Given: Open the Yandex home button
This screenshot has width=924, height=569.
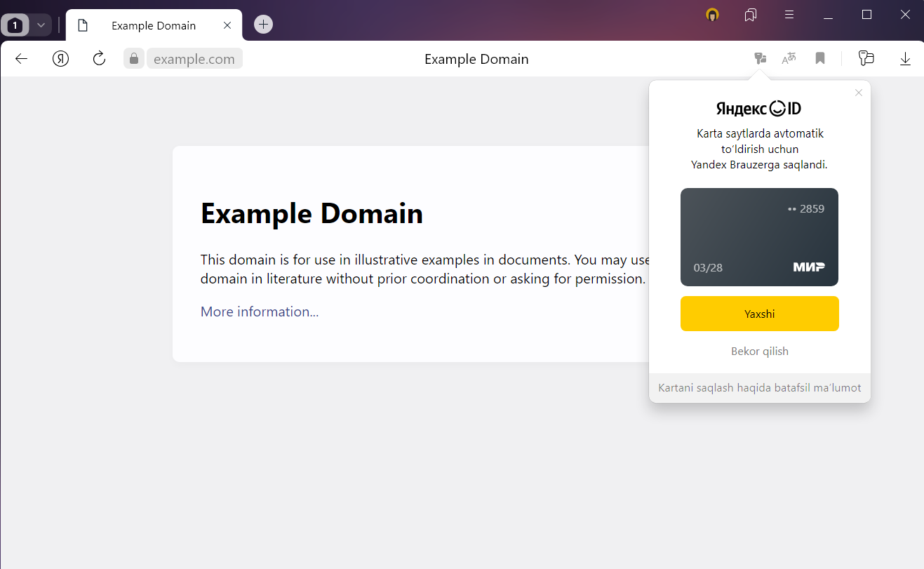Looking at the screenshot, I should 61,59.
